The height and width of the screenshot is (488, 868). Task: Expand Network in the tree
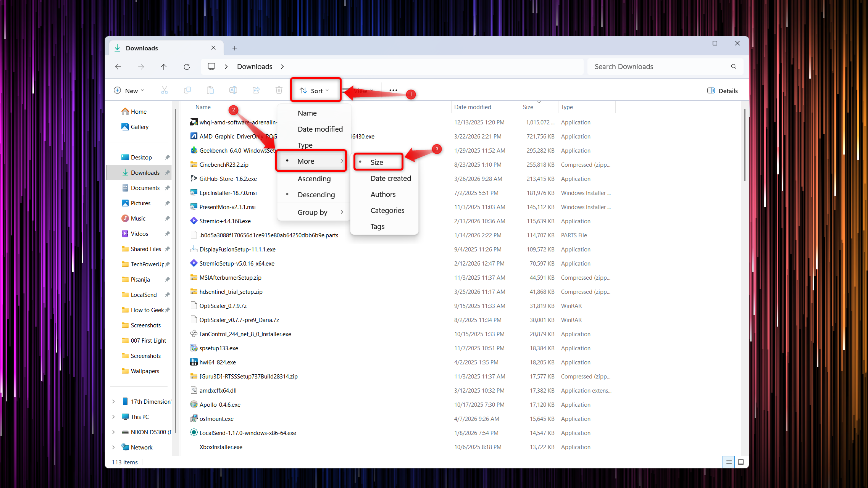(x=113, y=447)
